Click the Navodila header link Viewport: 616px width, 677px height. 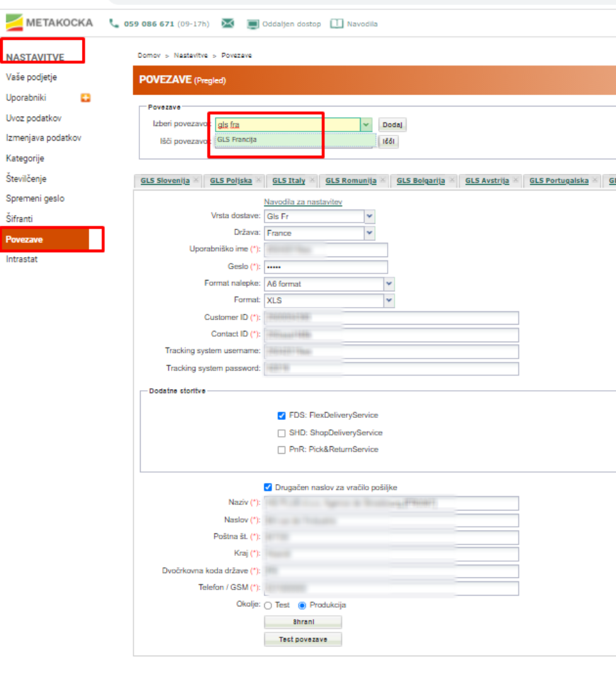(362, 24)
